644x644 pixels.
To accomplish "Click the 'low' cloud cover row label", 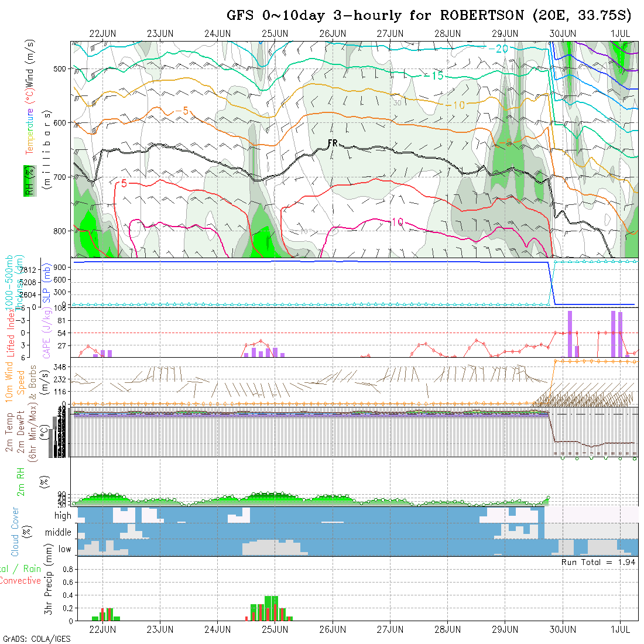I will [64, 549].
